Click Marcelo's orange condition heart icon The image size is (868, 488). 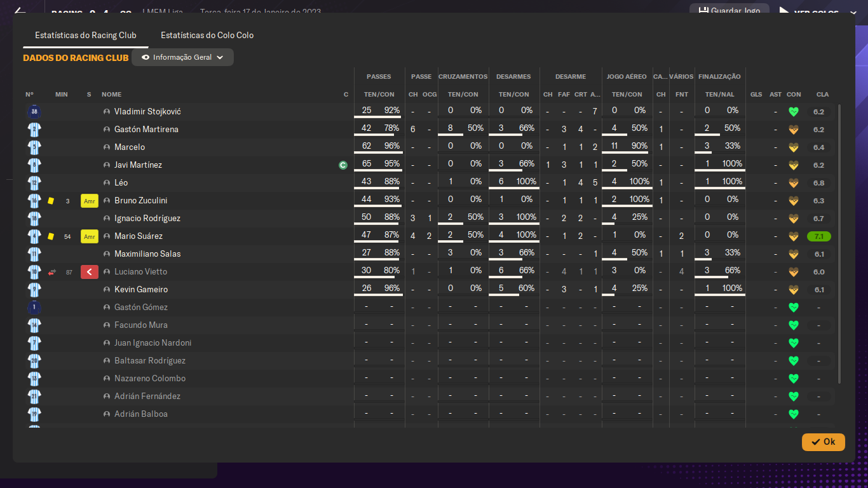(x=793, y=147)
